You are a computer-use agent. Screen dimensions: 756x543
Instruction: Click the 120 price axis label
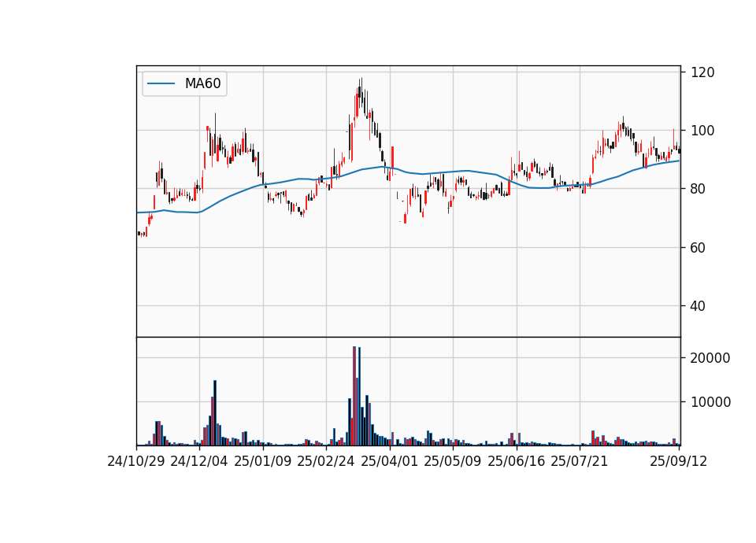pos(702,72)
